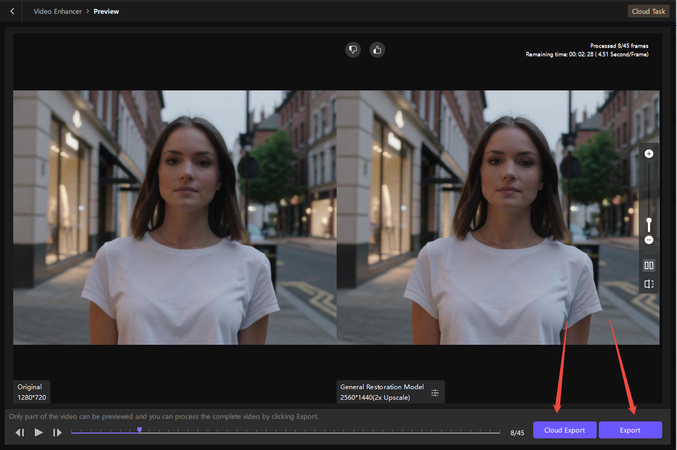The height and width of the screenshot is (450, 677).
Task: Click the thumbs up feedback icon
Action: 377,50
